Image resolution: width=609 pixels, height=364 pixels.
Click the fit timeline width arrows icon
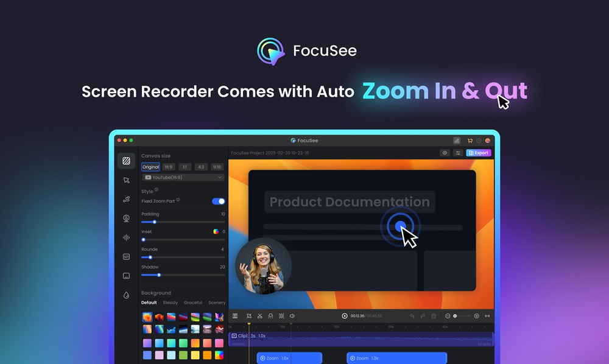pos(487,316)
